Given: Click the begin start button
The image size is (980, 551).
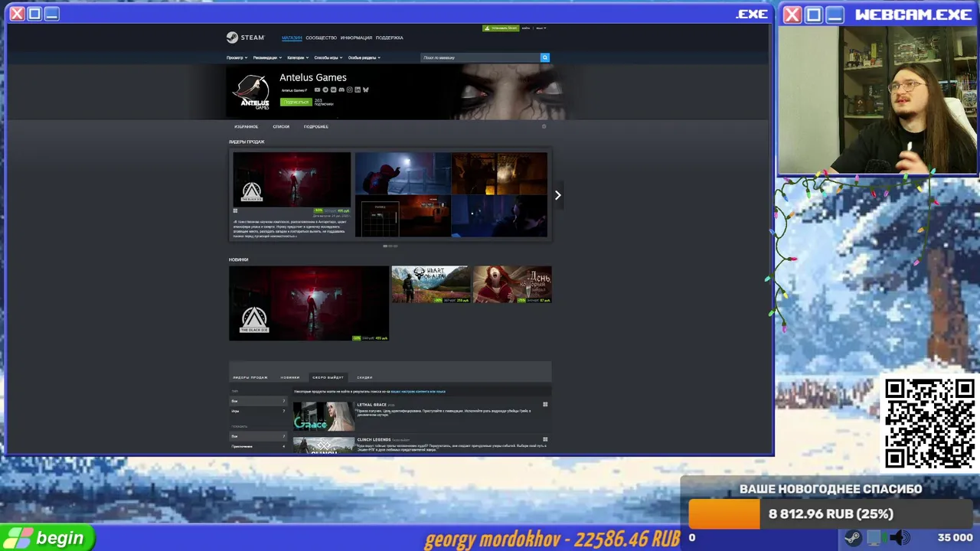Looking at the screenshot, I should click(47, 537).
